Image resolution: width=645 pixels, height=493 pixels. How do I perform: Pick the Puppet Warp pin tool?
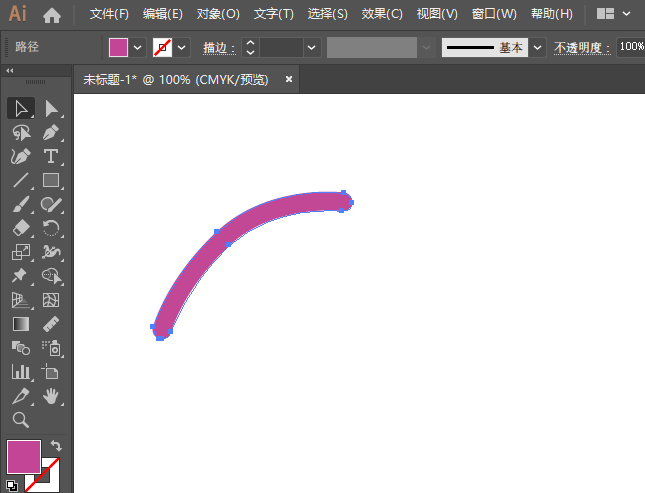coord(21,276)
